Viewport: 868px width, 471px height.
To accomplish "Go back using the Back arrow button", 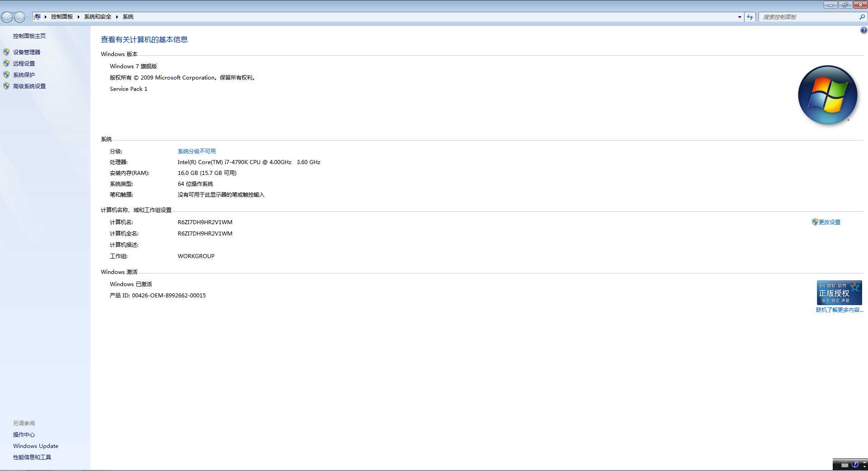I will pyautogui.click(x=7, y=17).
